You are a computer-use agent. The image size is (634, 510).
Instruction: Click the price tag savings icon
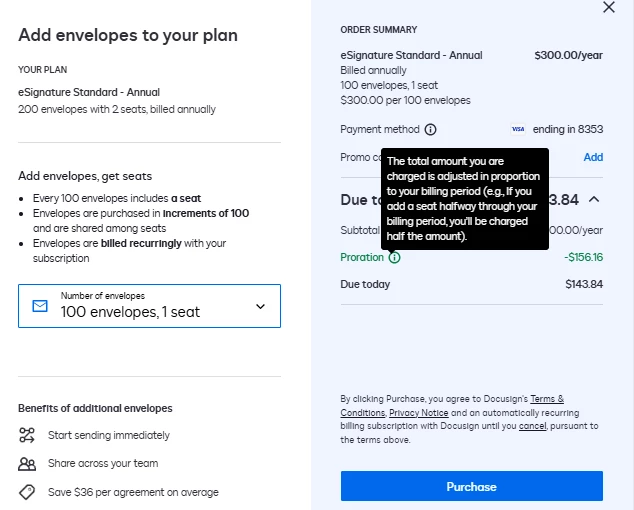pos(27,492)
